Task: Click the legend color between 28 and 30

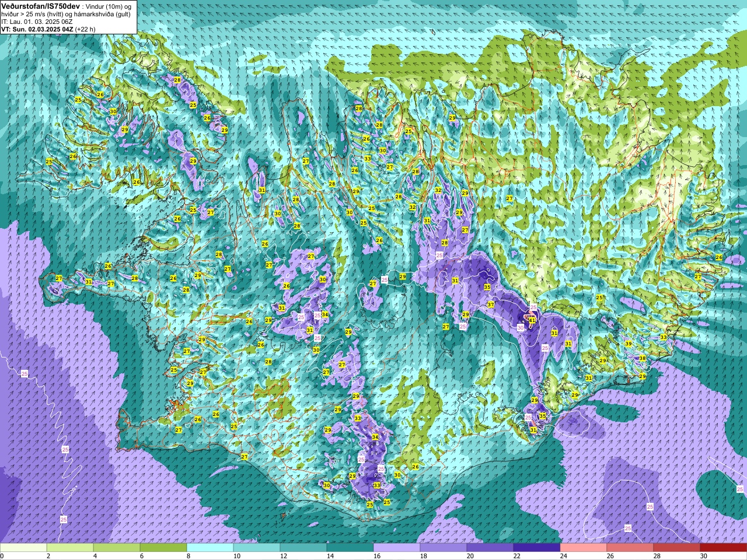Action: point(677,548)
